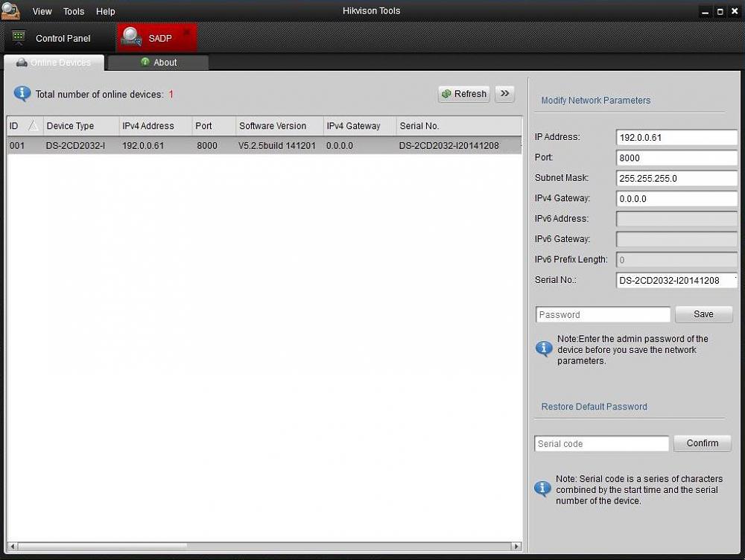Image resolution: width=745 pixels, height=560 pixels.
Task: Click the Hikvision Tools app logo icon
Action: [10, 10]
